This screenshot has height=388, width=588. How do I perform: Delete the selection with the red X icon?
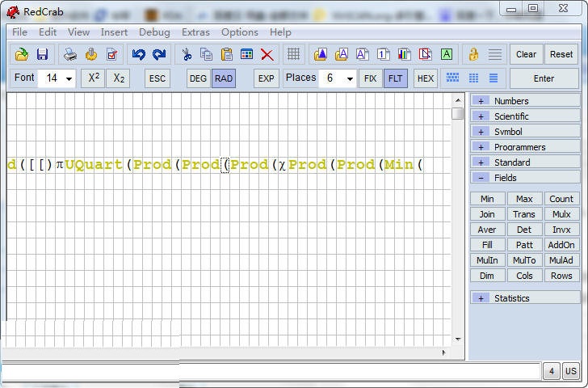(x=267, y=54)
